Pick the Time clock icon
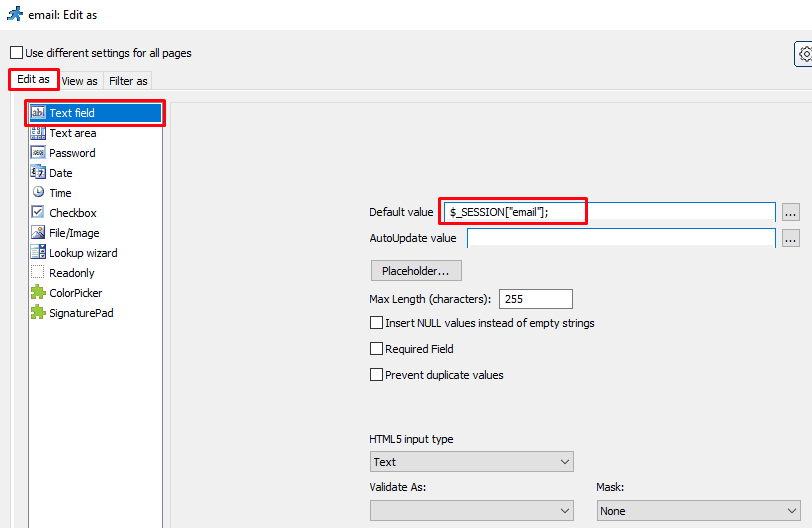Viewport: 812px width, 528px height. coord(38,193)
